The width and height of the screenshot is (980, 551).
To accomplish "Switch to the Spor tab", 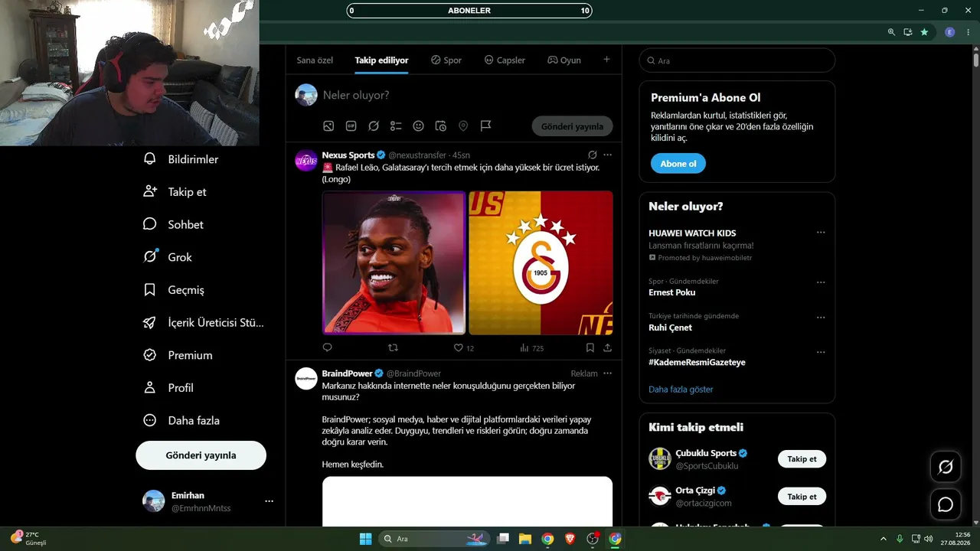I will click(x=446, y=60).
